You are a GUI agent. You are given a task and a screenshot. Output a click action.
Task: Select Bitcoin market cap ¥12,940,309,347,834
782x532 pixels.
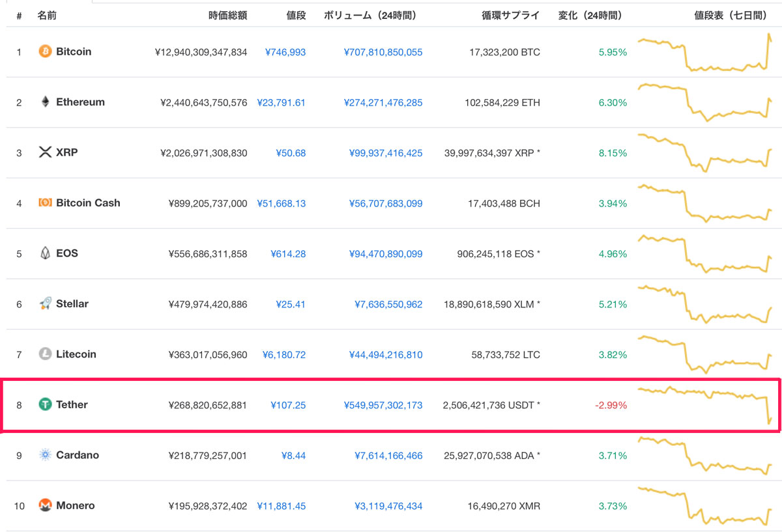201,52
